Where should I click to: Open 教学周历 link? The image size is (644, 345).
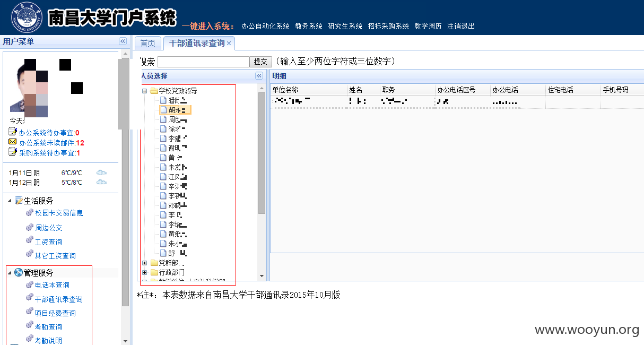point(428,26)
